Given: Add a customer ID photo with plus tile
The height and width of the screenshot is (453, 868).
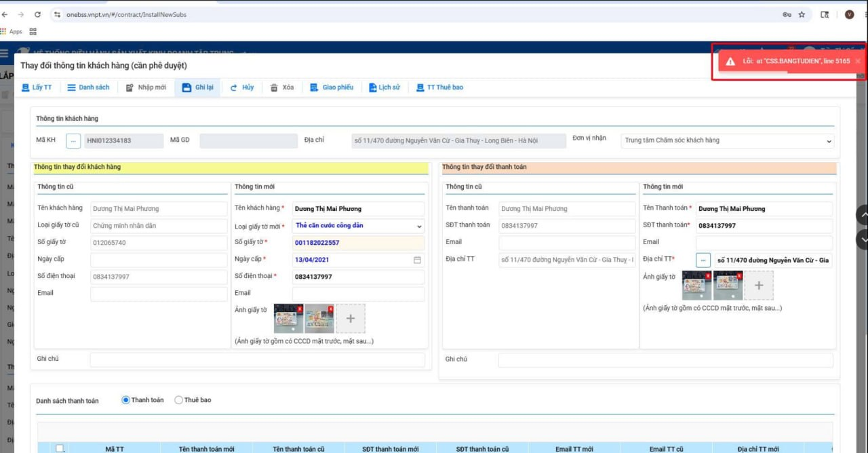Looking at the screenshot, I should pos(351,318).
